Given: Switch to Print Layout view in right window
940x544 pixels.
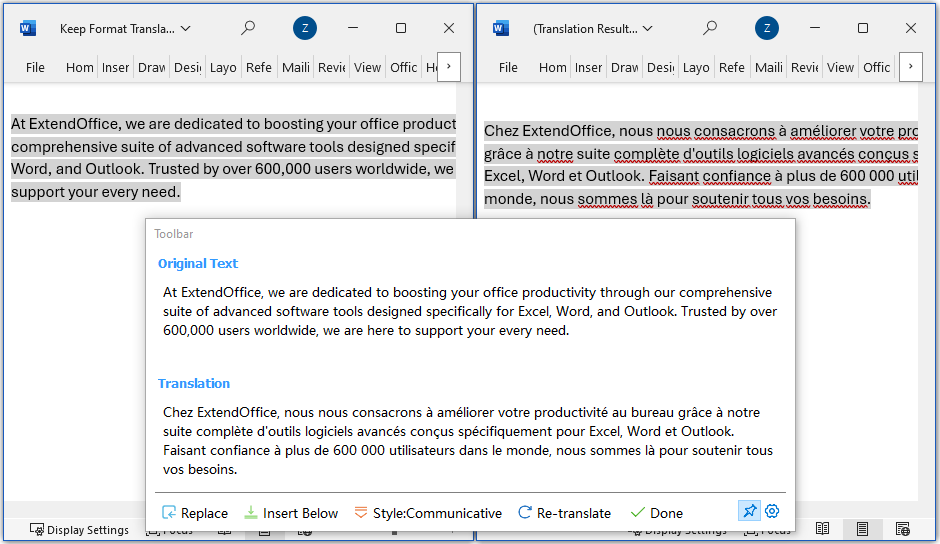Looking at the screenshot, I should (x=862, y=528).
